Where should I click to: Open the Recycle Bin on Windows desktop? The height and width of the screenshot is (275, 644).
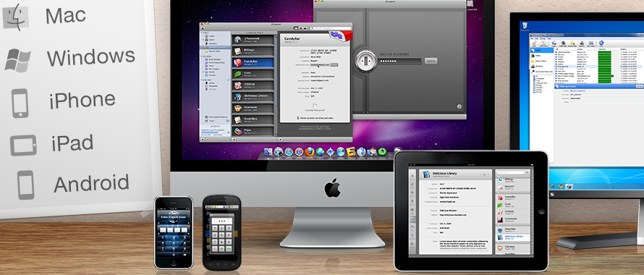point(525,26)
